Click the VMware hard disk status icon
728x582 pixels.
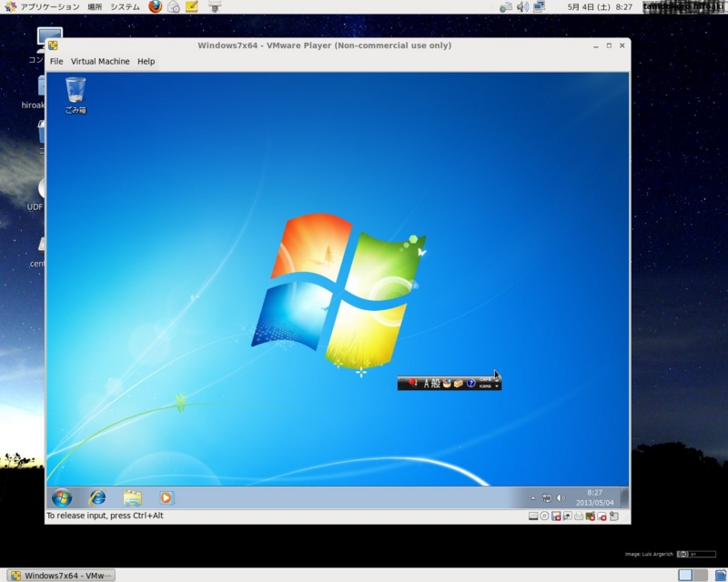[533, 517]
